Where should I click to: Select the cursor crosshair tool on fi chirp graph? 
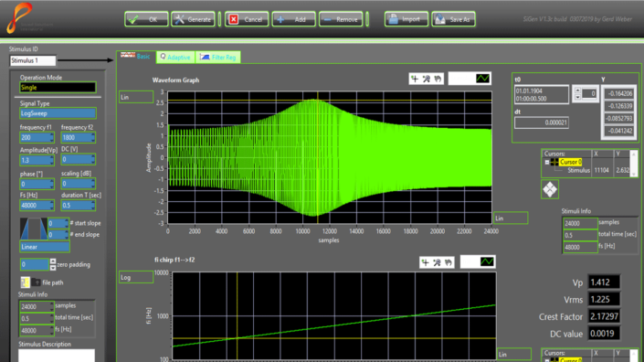[426, 262]
